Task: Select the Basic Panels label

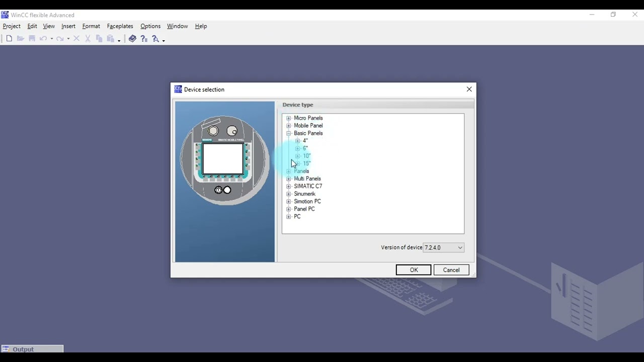Action: (308, 133)
